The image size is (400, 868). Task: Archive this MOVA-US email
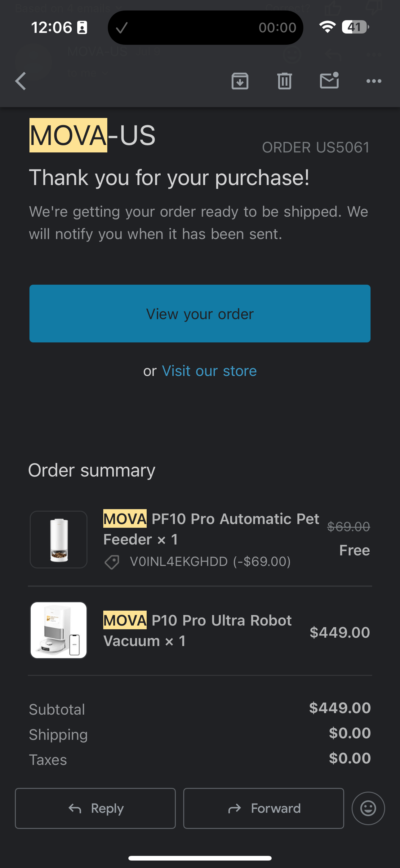tap(240, 81)
